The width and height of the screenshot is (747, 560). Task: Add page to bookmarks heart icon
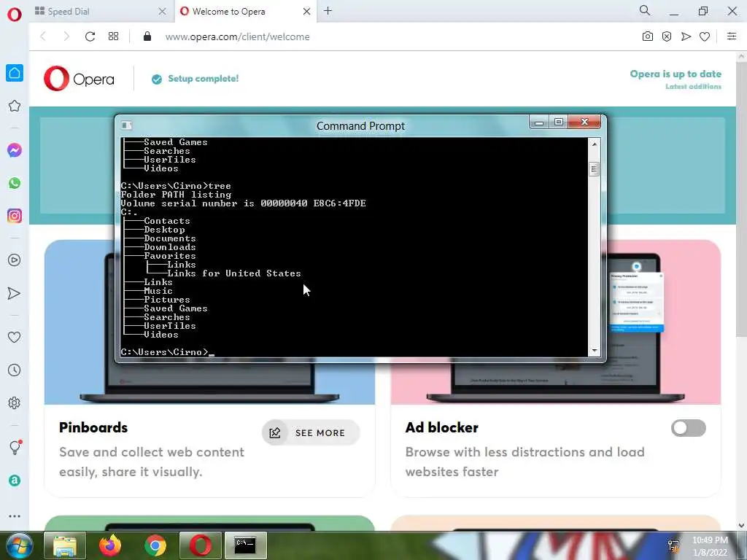tap(705, 36)
